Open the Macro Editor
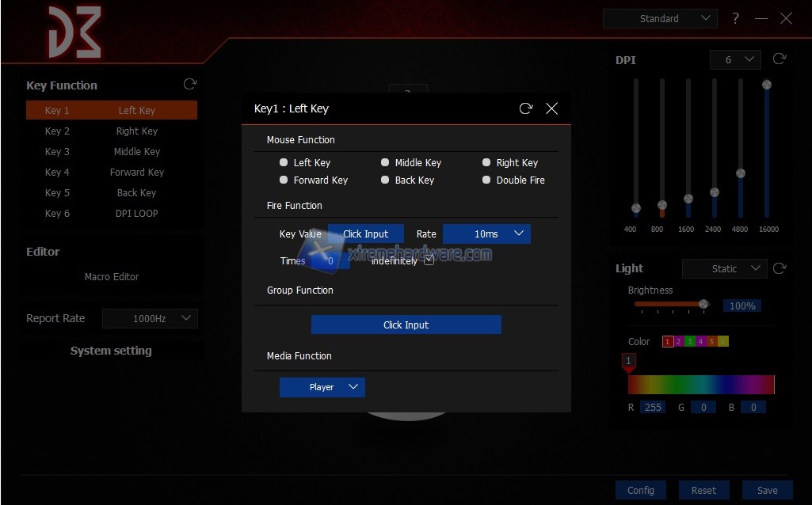 click(112, 277)
